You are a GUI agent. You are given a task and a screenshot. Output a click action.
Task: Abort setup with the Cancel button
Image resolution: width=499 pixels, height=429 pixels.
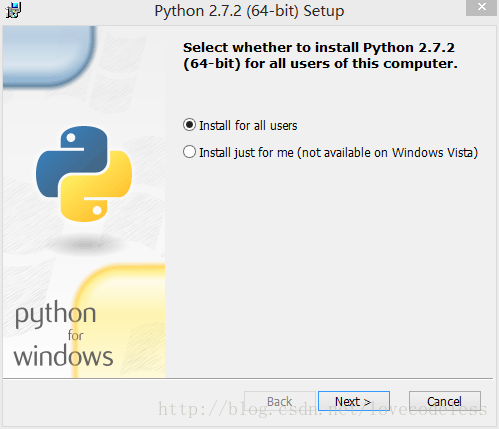(x=445, y=401)
